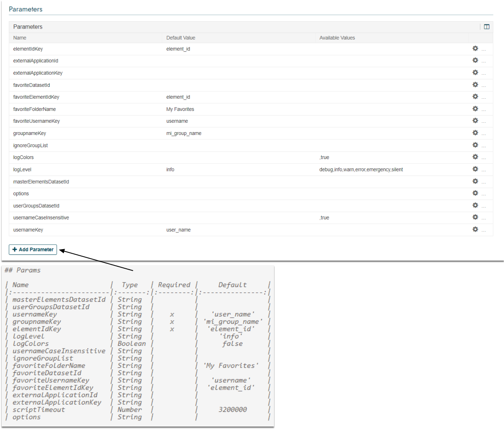Sort by the Default Value column header
The height and width of the screenshot is (429, 504).
click(x=181, y=38)
